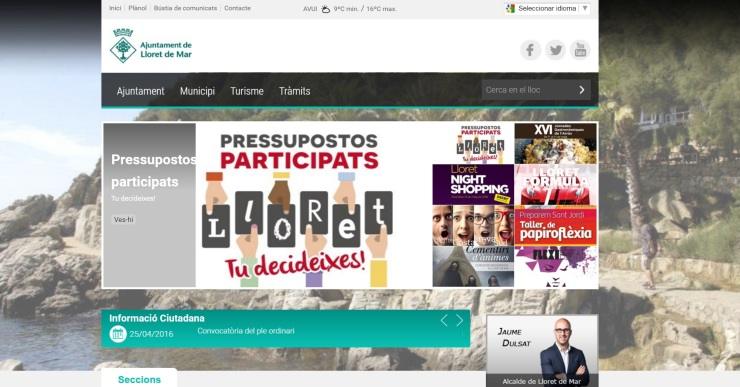Viewport: 740px width, 387px height.
Task: Select the Taller de papiroflèxia thumbnail
Action: click(x=555, y=225)
